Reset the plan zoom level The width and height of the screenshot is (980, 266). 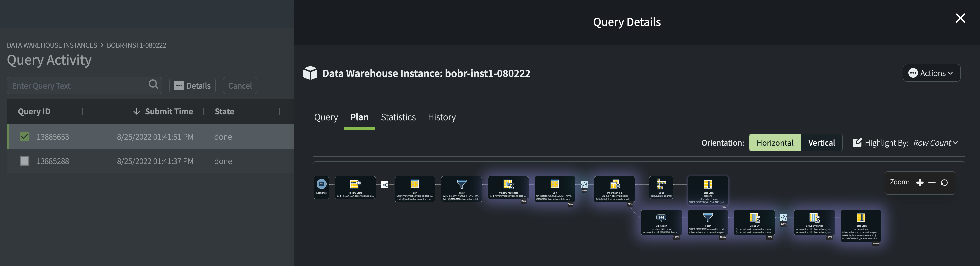(x=944, y=183)
